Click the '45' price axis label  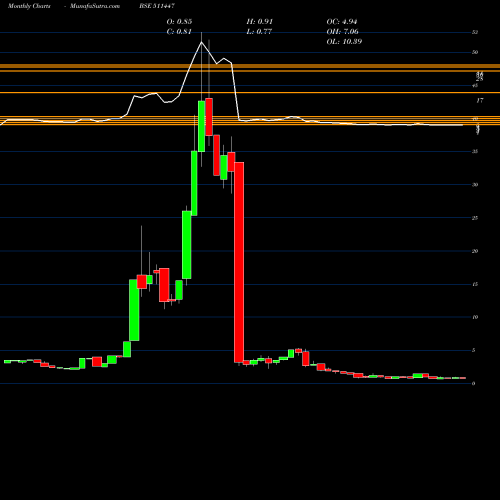[x=475, y=86]
